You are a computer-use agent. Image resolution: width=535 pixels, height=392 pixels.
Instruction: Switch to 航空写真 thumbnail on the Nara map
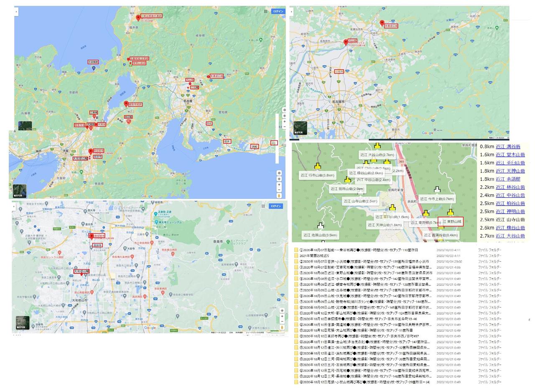[23, 323]
